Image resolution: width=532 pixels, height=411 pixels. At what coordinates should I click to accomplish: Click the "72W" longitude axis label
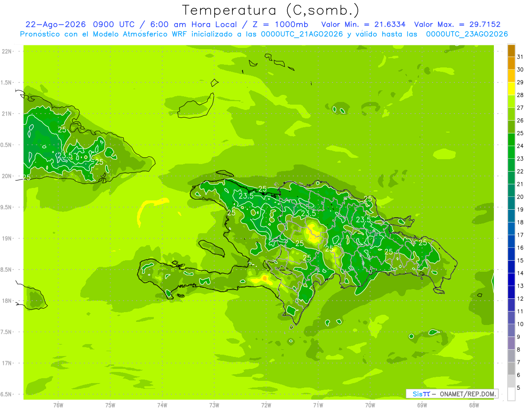pyautogui.click(x=266, y=405)
